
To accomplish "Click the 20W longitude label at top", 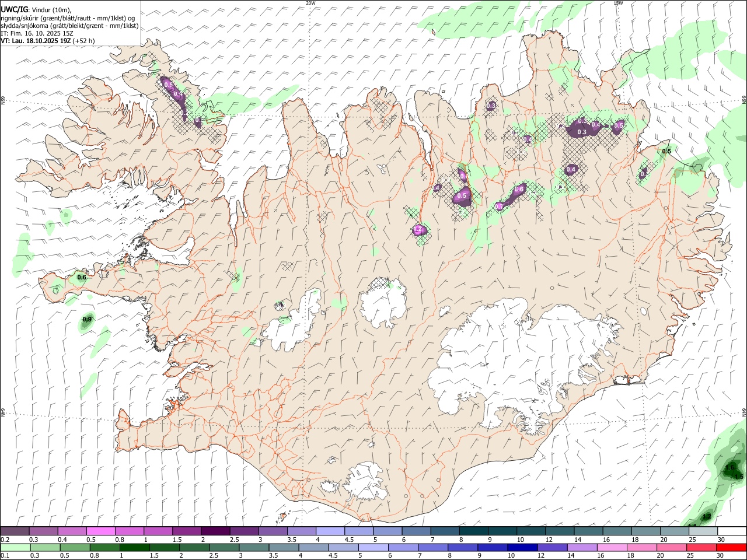I will (x=310, y=3).
